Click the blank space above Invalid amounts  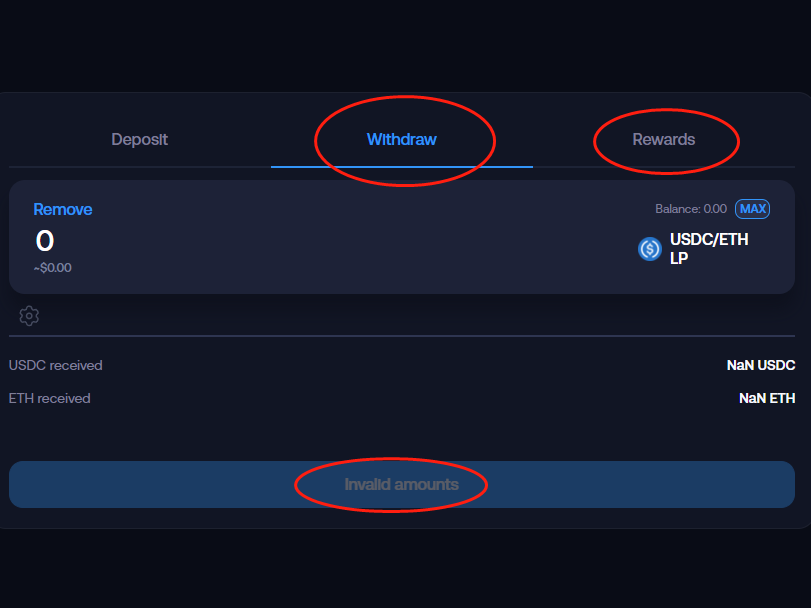(401, 435)
